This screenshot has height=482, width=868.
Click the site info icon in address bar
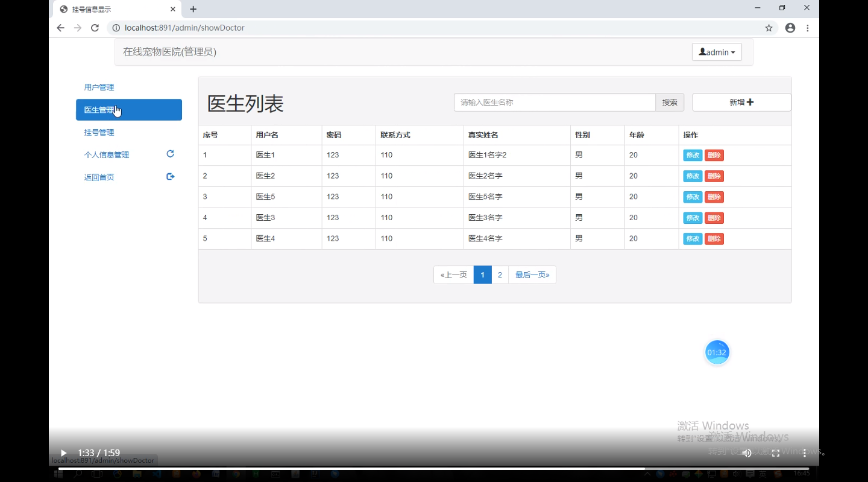pos(116,28)
